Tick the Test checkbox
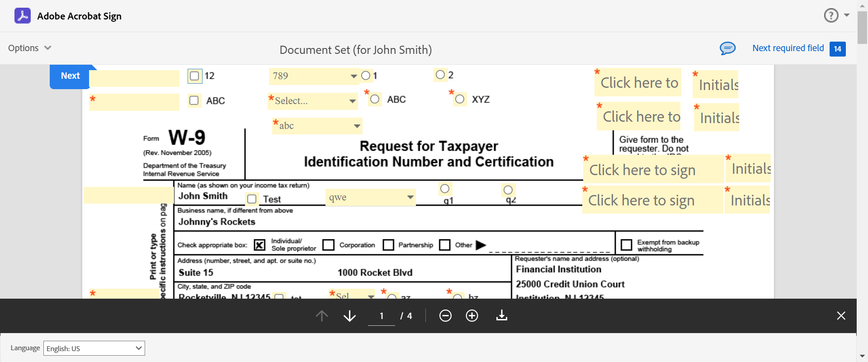The width and height of the screenshot is (868, 362). (x=252, y=199)
